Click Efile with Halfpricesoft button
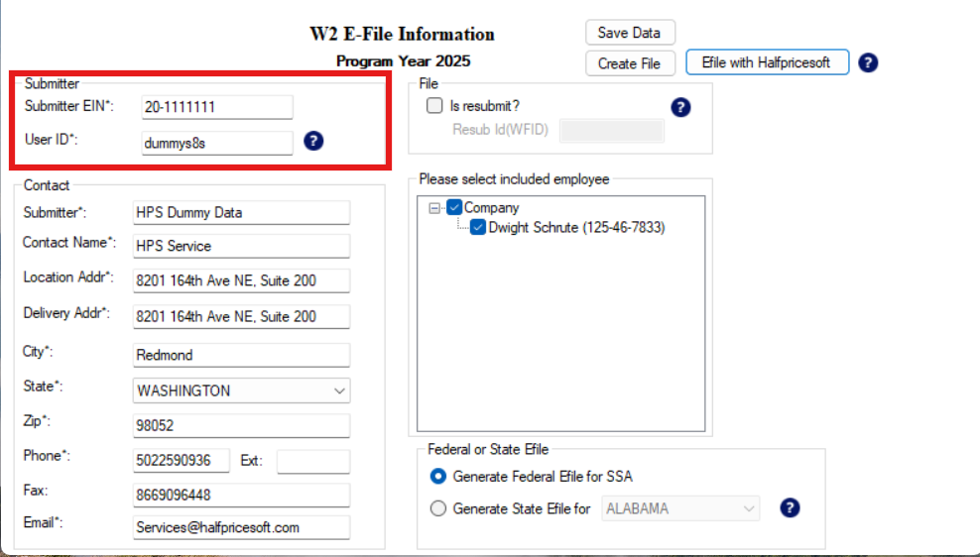This screenshot has height=557, width=980. coord(768,63)
